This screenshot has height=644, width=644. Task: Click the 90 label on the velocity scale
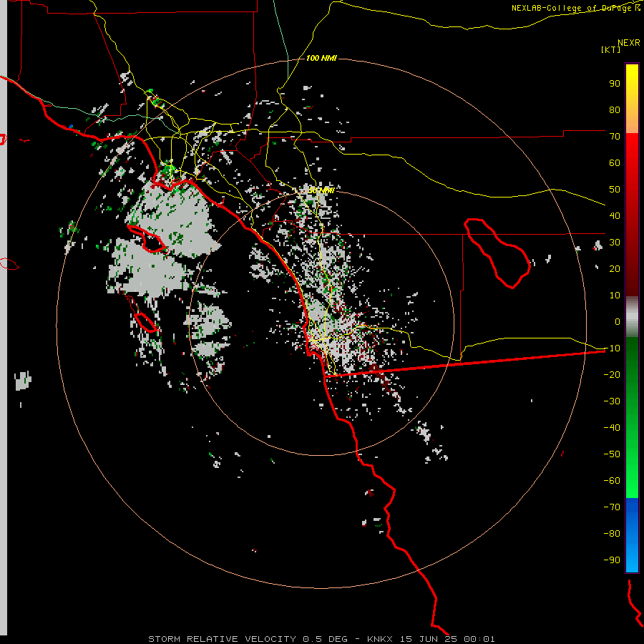pos(615,84)
